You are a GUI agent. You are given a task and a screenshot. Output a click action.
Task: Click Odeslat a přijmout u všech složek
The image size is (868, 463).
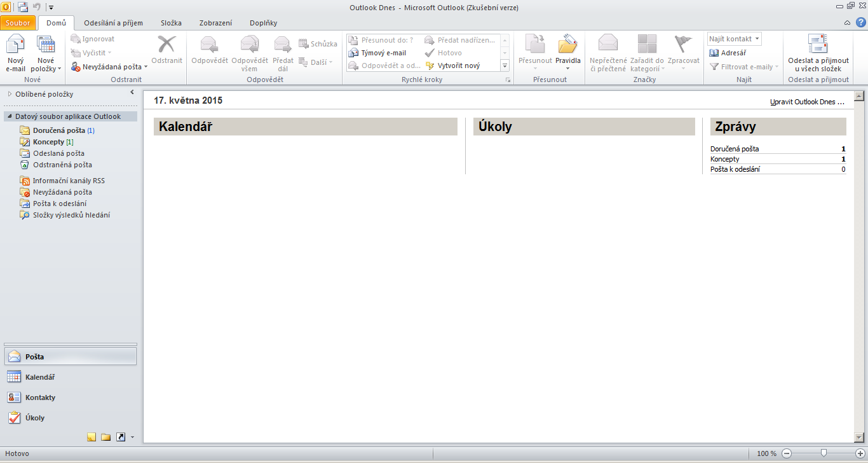pyautogui.click(x=818, y=53)
